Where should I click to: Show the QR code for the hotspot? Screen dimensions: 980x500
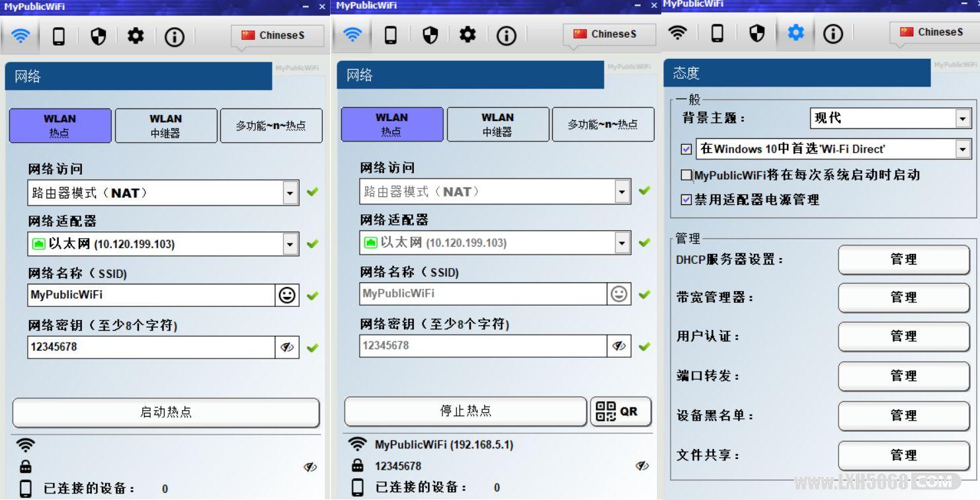tap(620, 411)
